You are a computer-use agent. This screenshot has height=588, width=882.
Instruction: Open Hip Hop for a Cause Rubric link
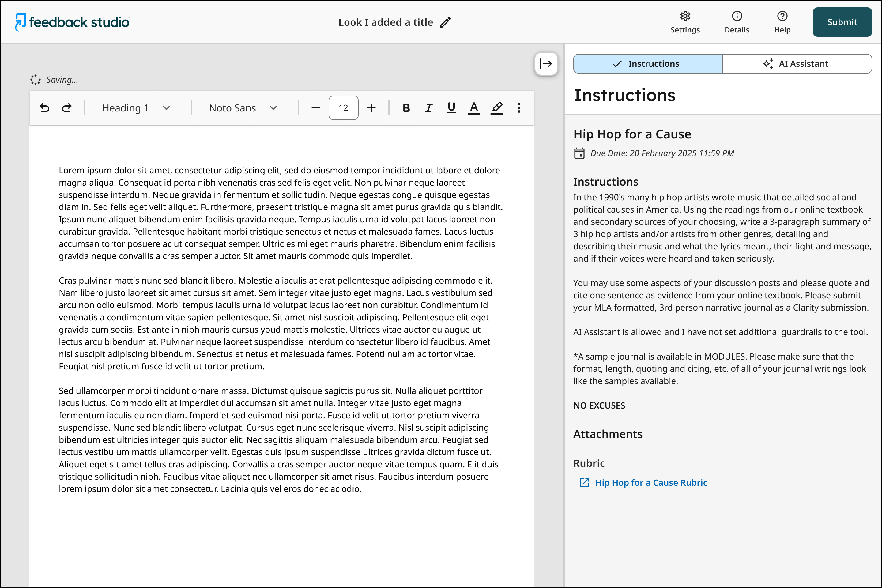[651, 483]
